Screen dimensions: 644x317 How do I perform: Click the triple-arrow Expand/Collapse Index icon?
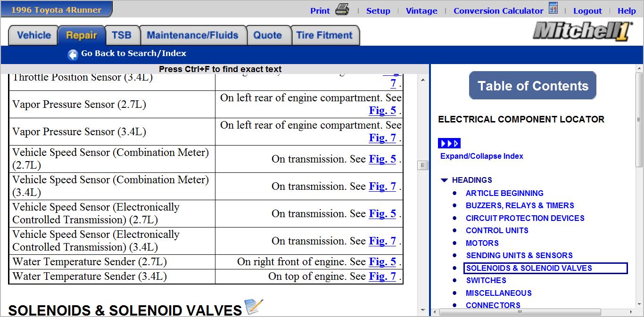point(449,143)
